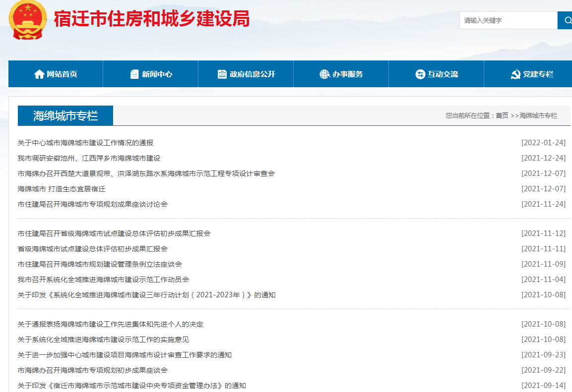Open 市住建局召开省级海绵城市试点建设总体评估初步成果汇报会
Image resolution: width=572 pixels, height=392 pixels.
[x=114, y=233]
